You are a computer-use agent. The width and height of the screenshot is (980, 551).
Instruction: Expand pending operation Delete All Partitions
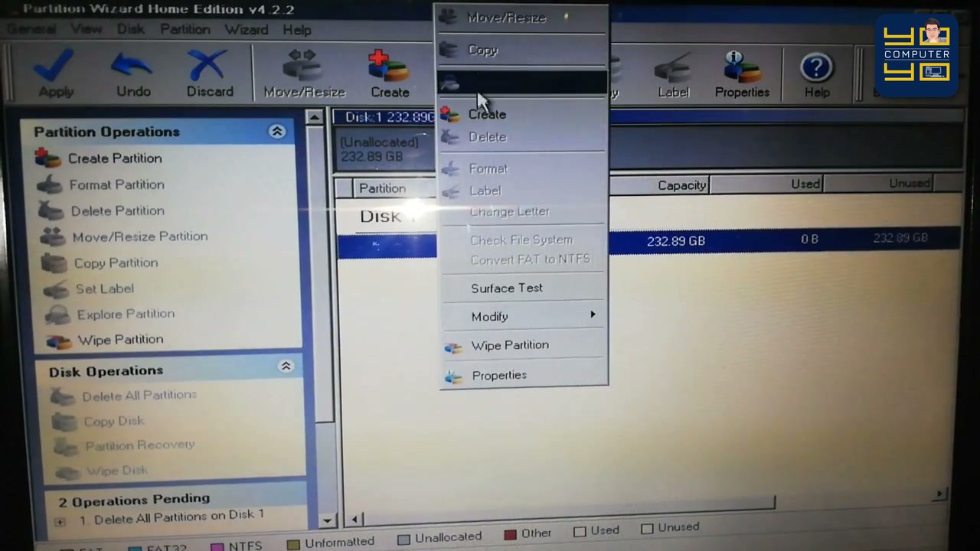(60, 521)
